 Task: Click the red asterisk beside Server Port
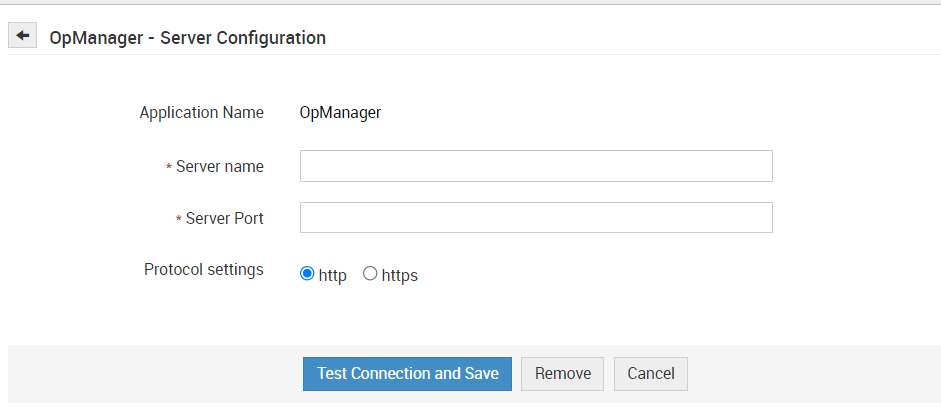[x=179, y=219]
